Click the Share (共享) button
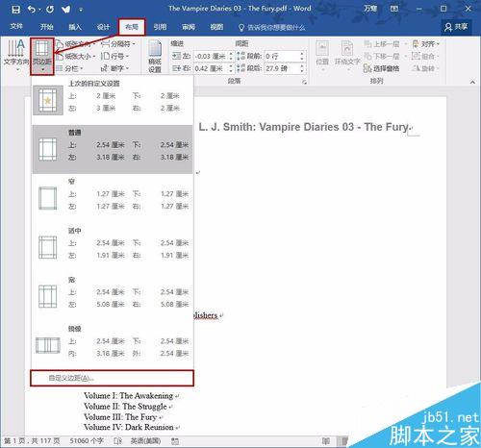 456,27
